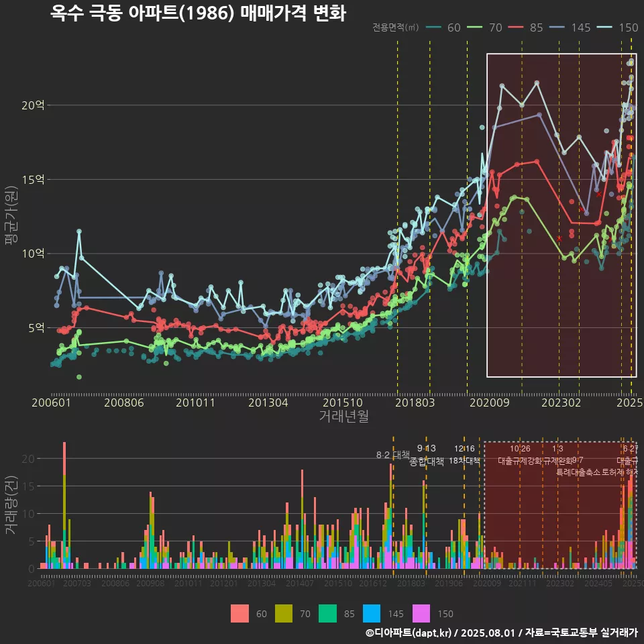Click the 202111 label on volume chart axis
The image size is (644, 644).
[523, 583]
